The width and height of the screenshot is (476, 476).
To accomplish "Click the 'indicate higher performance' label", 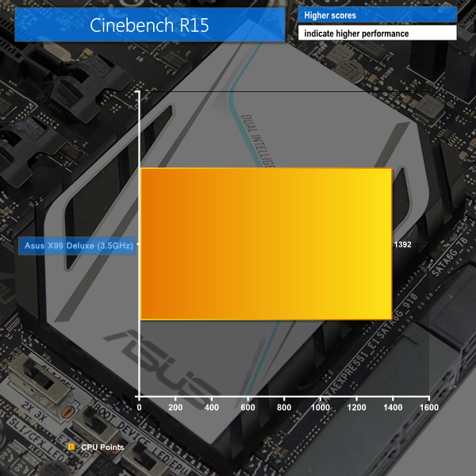I will (x=378, y=33).
